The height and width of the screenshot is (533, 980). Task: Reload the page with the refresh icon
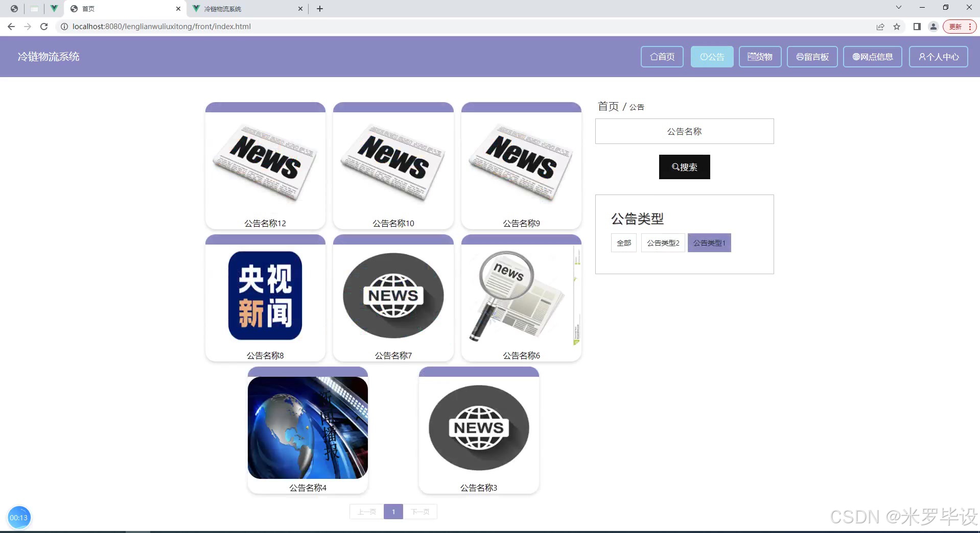44,27
